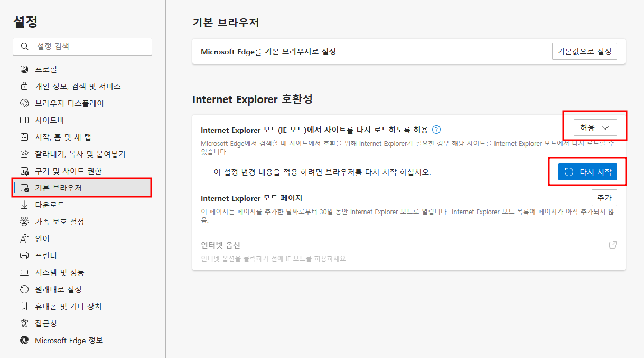The height and width of the screenshot is (358, 644).
Task: Open 시작, 홈 및 새 탭 settings
Action: coord(82,137)
